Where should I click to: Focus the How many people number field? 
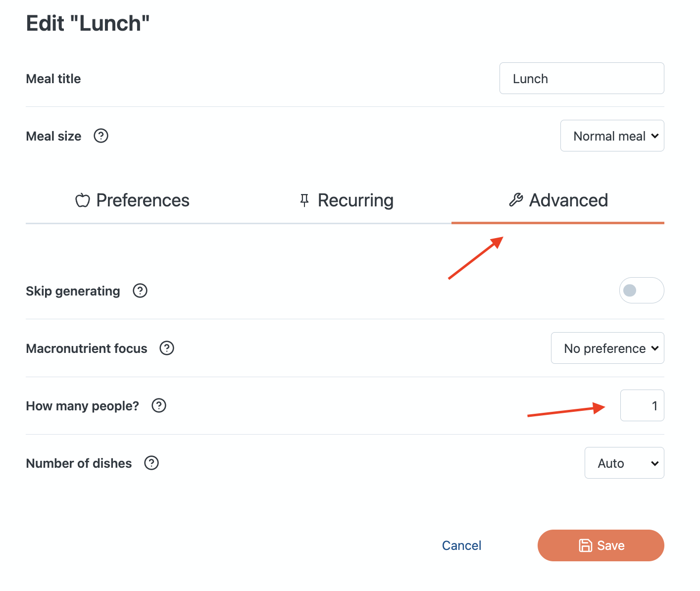[x=642, y=406]
